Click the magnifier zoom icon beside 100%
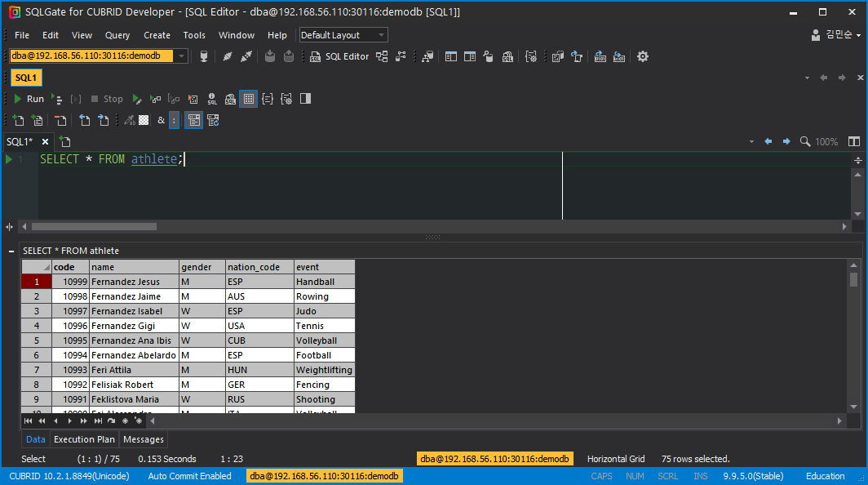The height and width of the screenshot is (485, 868). pos(805,141)
